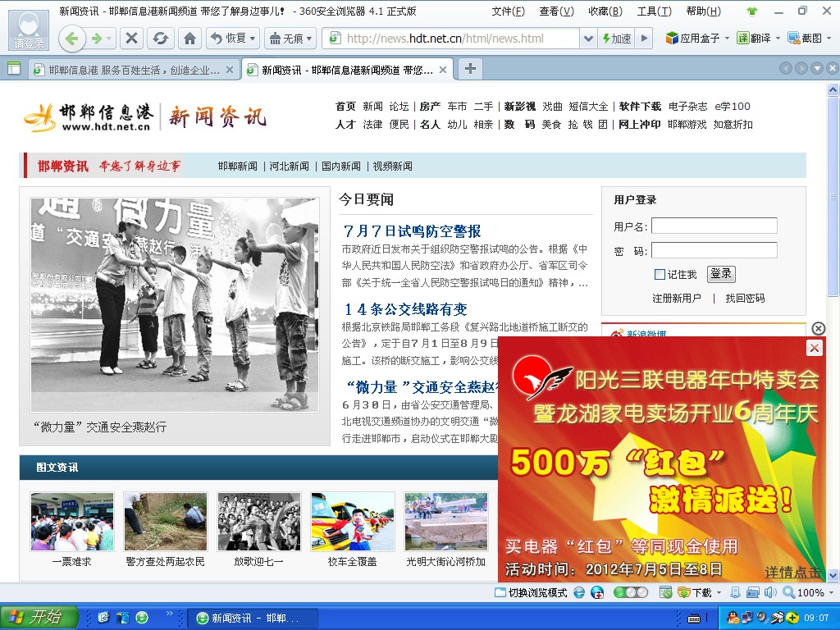Stop loading the page with the X button
840x630 pixels.
131,38
